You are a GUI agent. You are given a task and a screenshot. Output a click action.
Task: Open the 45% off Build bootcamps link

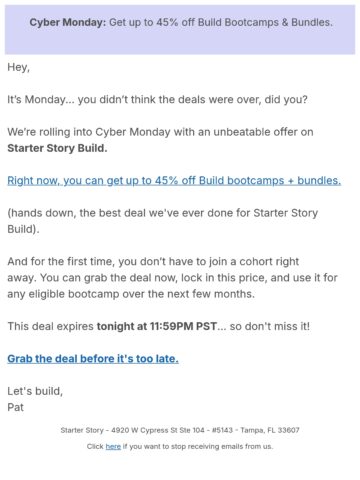click(174, 181)
